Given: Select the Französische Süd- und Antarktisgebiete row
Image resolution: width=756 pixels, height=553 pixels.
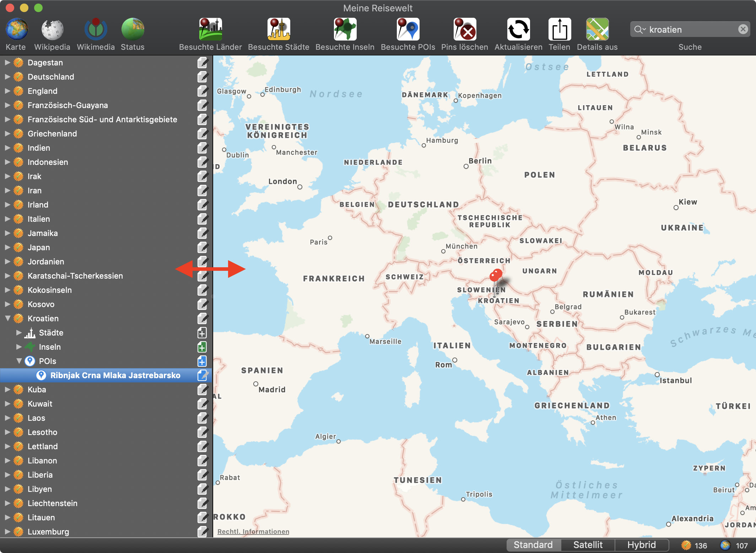Looking at the screenshot, I should click(106, 119).
